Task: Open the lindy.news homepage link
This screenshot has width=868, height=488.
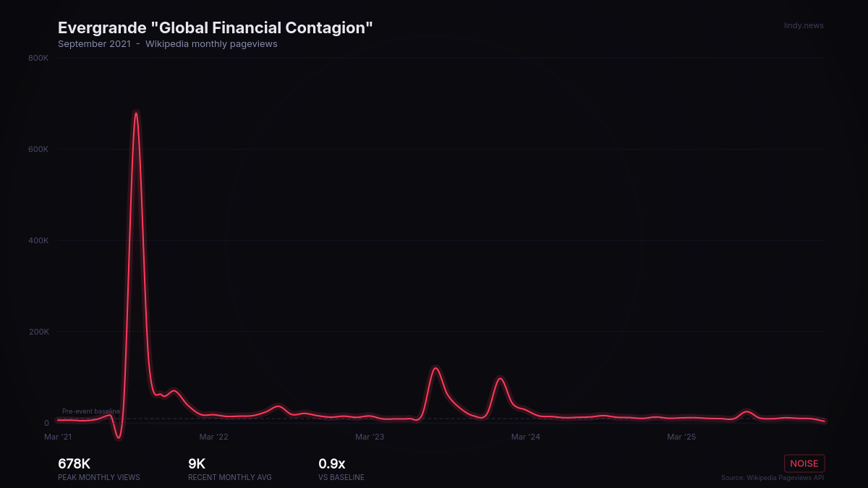Action: coord(804,25)
